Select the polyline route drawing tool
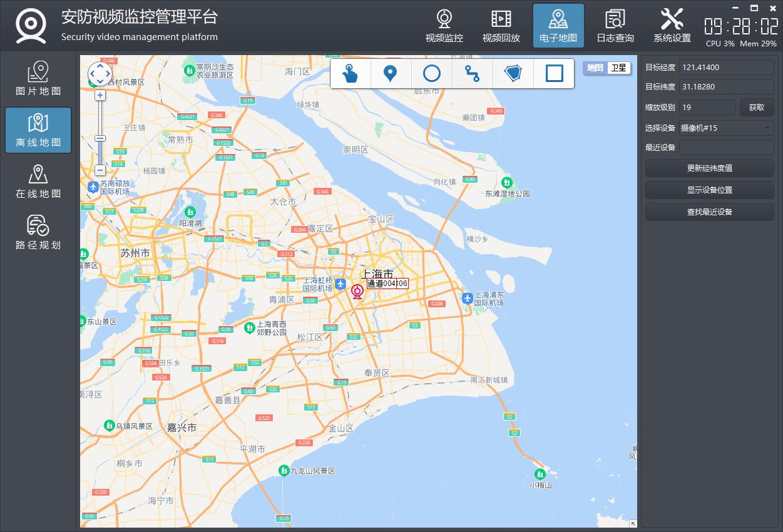The image size is (783, 532). point(473,74)
